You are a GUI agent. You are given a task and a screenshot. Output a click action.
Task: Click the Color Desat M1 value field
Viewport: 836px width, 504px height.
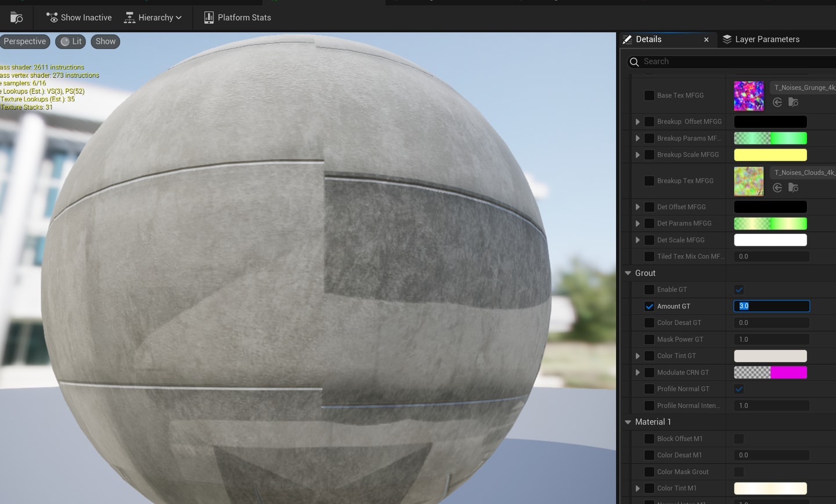coord(772,455)
